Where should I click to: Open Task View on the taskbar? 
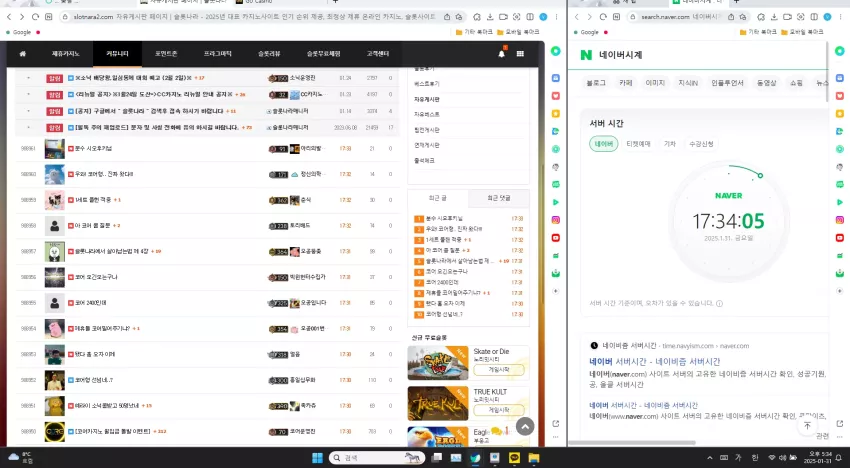click(436, 458)
